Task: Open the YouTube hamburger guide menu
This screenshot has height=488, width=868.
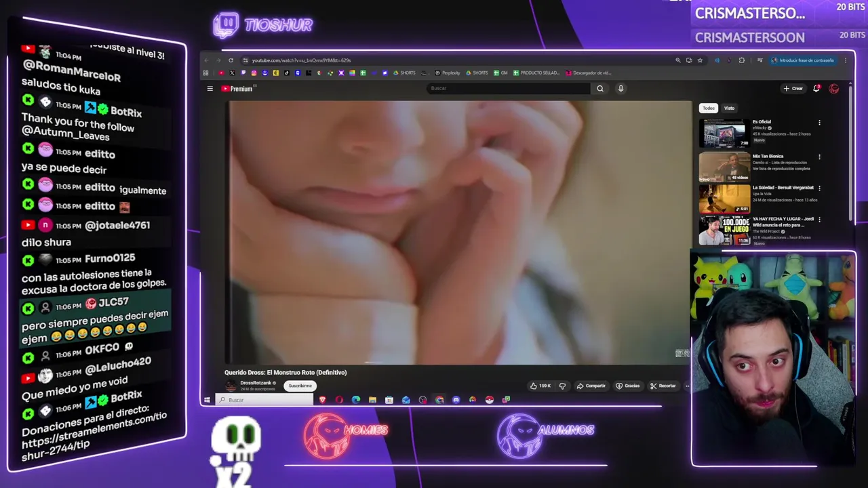Action: coord(210,89)
